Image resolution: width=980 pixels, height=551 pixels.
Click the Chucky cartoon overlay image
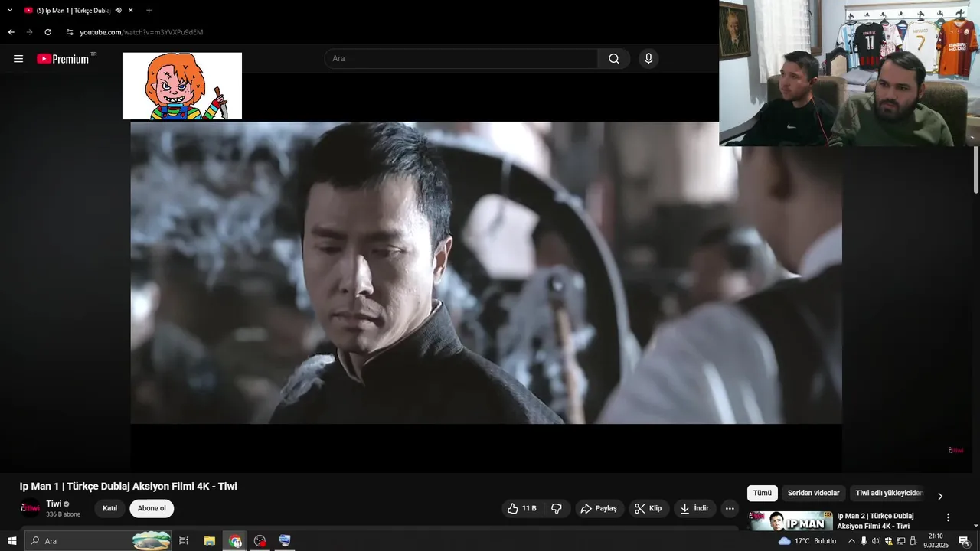182,86
